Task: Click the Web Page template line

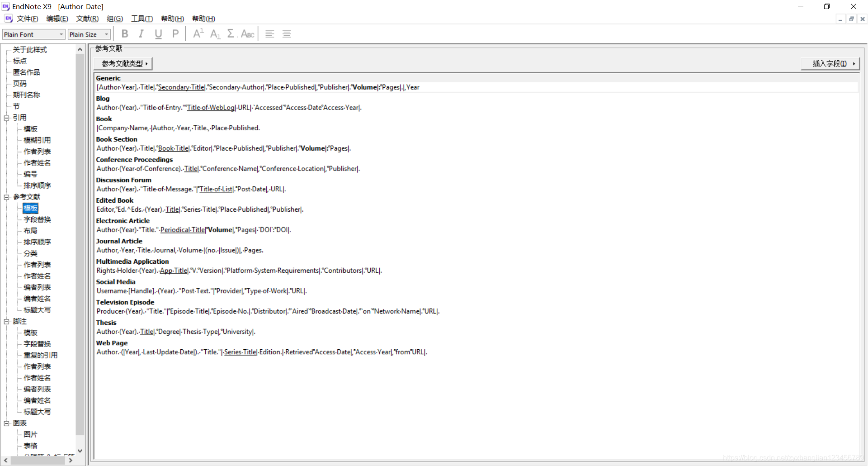Action: pyautogui.click(x=262, y=352)
